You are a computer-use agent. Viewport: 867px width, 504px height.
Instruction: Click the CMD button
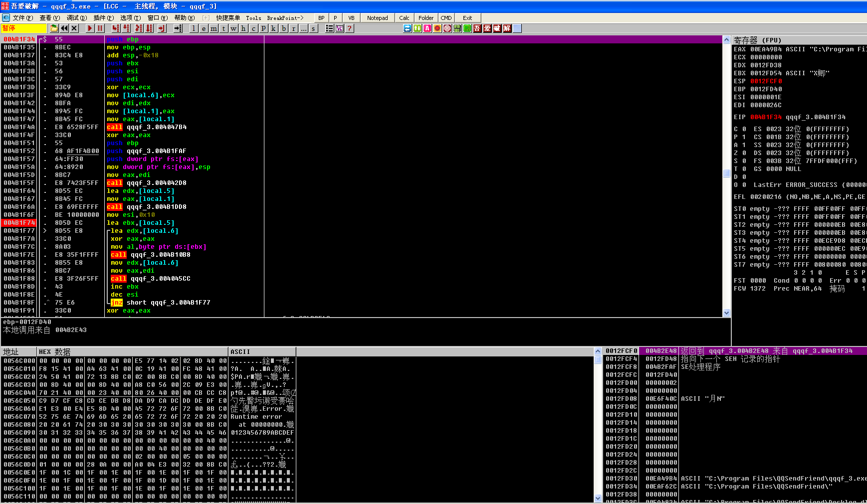coord(446,18)
